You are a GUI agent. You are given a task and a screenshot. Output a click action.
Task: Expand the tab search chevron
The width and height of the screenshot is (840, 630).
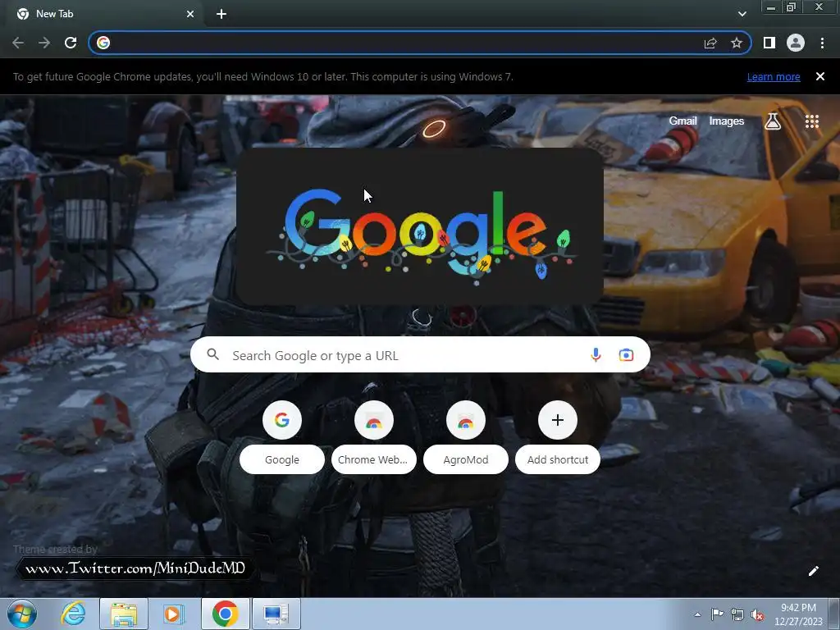click(742, 14)
